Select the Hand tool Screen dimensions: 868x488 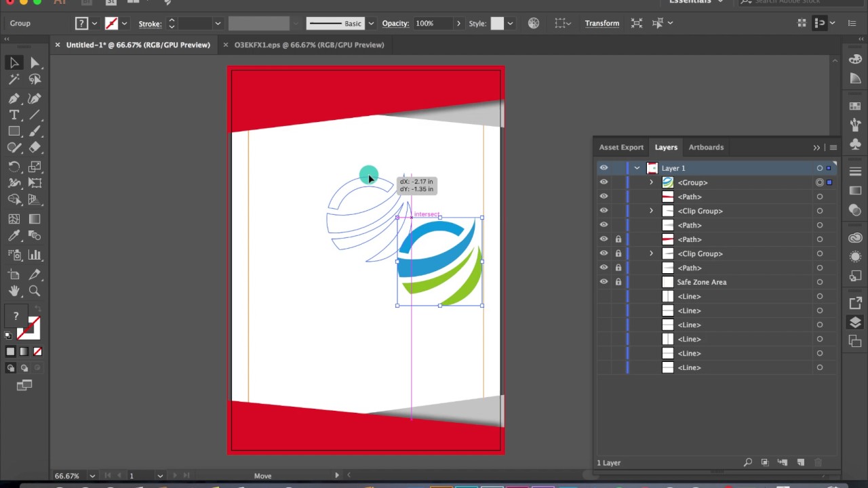tap(14, 291)
